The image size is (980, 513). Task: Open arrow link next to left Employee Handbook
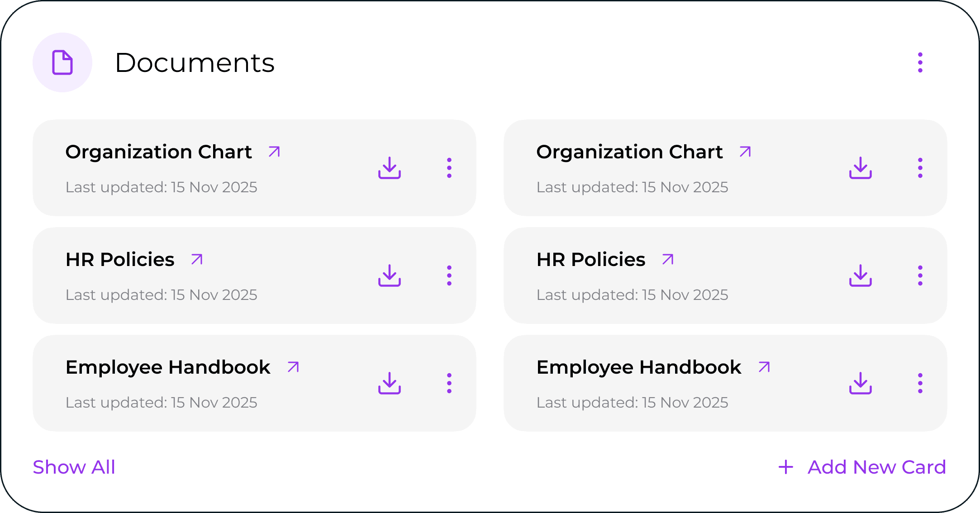click(293, 367)
